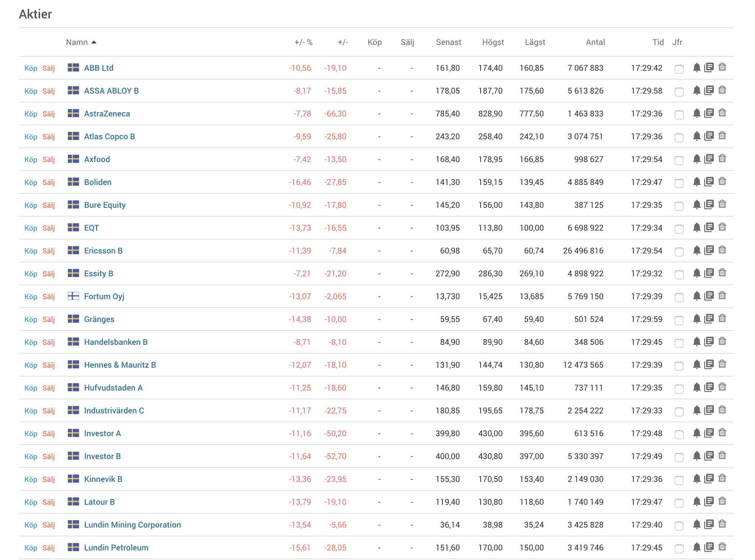Sort by the Högst column header
Viewport: 755px width, 560px height.
pos(493,42)
